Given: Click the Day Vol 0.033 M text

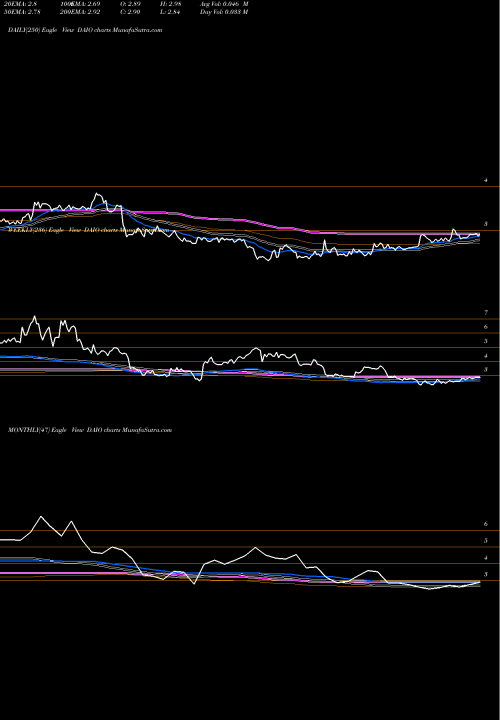Looking at the screenshot, I should click(x=224, y=12).
